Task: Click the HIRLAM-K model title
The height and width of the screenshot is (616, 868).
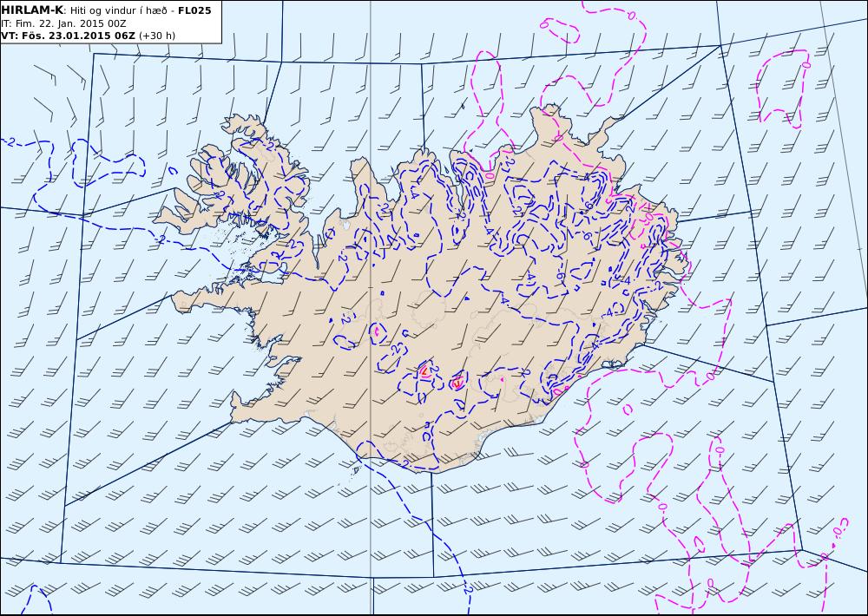Action: pos(32,10)
